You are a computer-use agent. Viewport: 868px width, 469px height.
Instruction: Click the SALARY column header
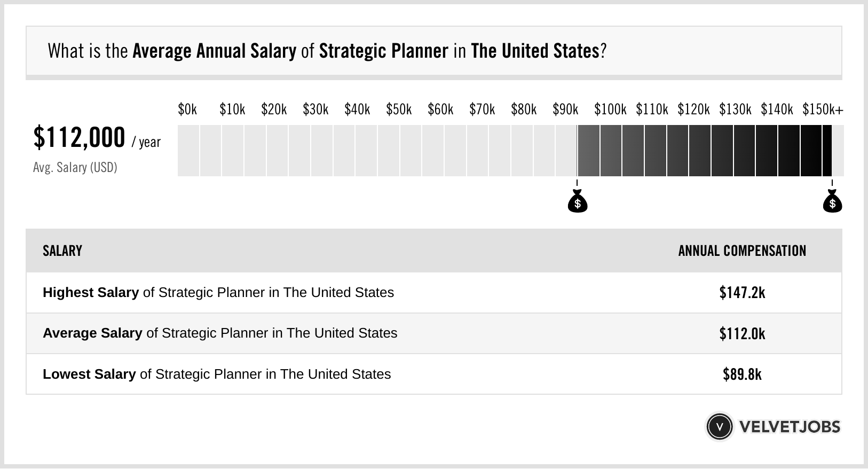[62, 251]
